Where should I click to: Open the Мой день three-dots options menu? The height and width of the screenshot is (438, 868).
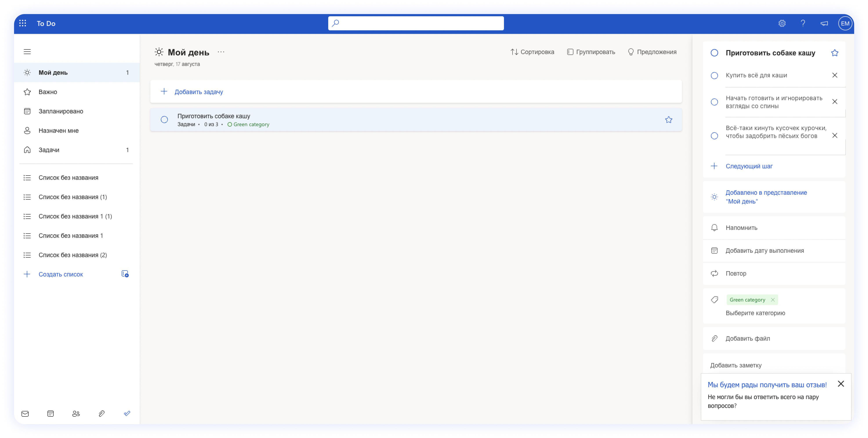point(221,52)
